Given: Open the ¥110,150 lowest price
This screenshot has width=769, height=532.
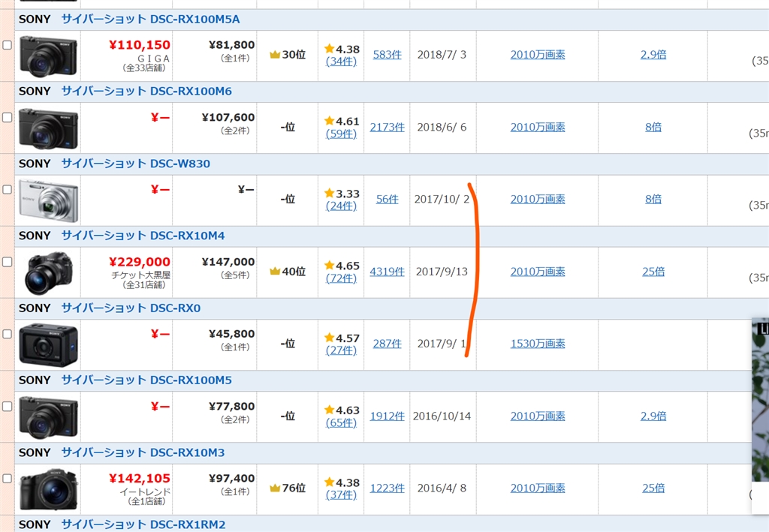Looking at the screenshot, I should click(x=139, y=45).
